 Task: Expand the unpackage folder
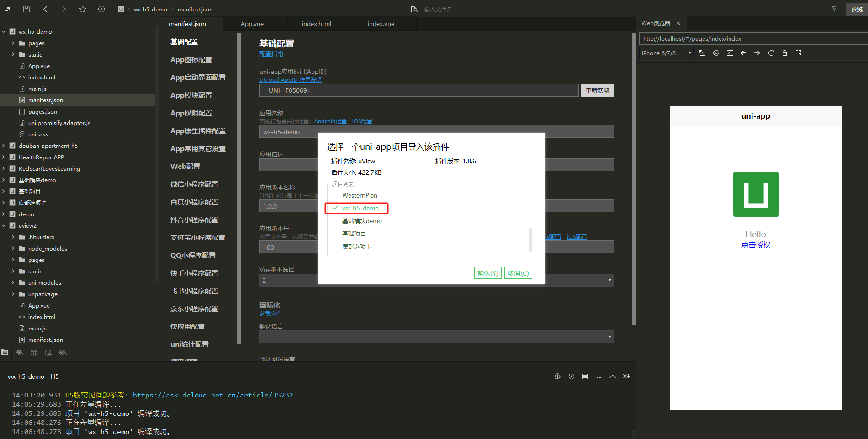[13, 294]
